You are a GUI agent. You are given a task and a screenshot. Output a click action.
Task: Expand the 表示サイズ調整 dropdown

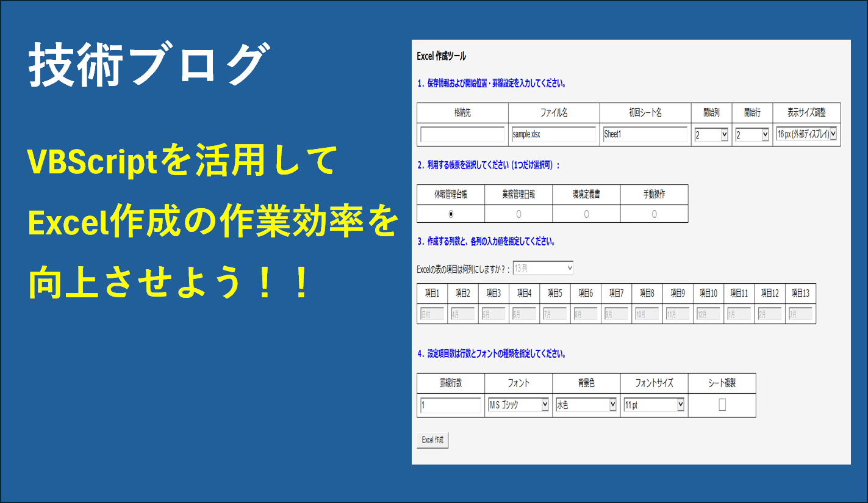(x=806, y=134)
